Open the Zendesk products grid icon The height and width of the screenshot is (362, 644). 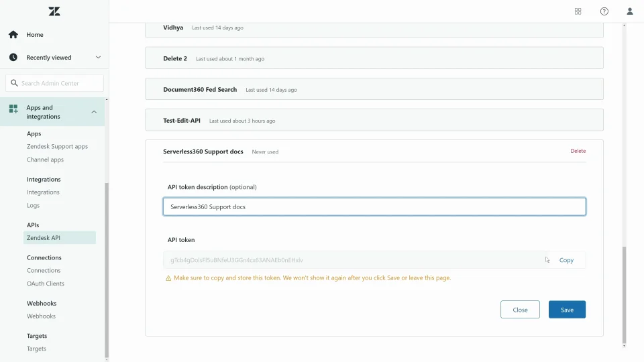[578, 11]
